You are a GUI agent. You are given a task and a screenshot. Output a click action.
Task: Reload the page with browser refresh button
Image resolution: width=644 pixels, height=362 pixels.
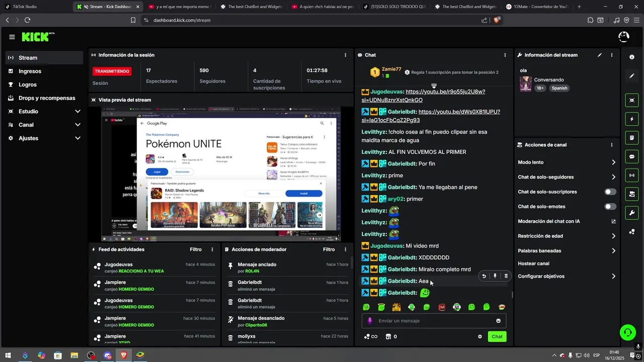tap(27, 20)
